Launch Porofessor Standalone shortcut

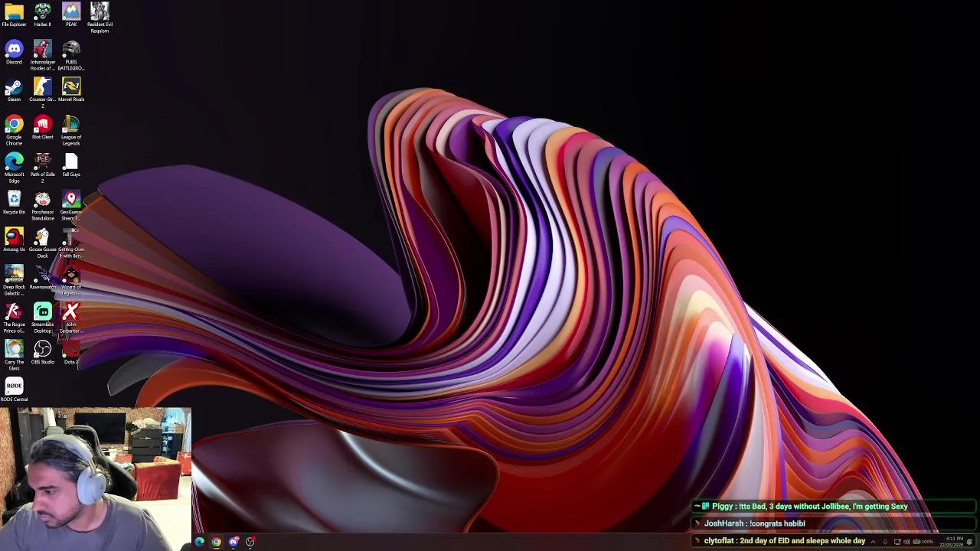pyautogui.click(x=42, y=205)
